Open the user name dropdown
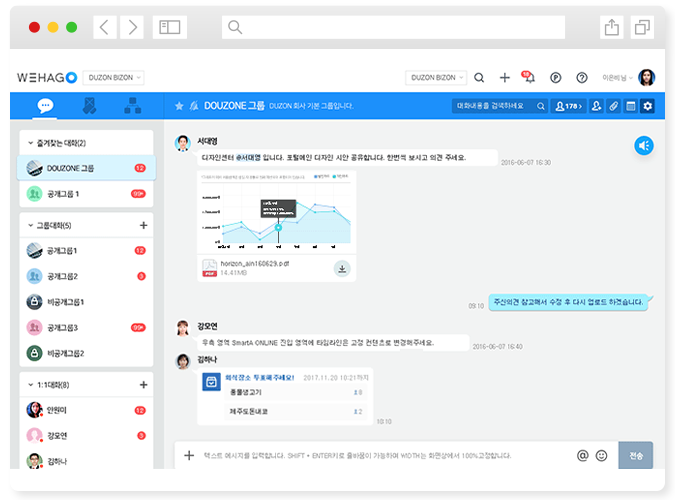Screen dimensions: 675x500 point(617,78)
